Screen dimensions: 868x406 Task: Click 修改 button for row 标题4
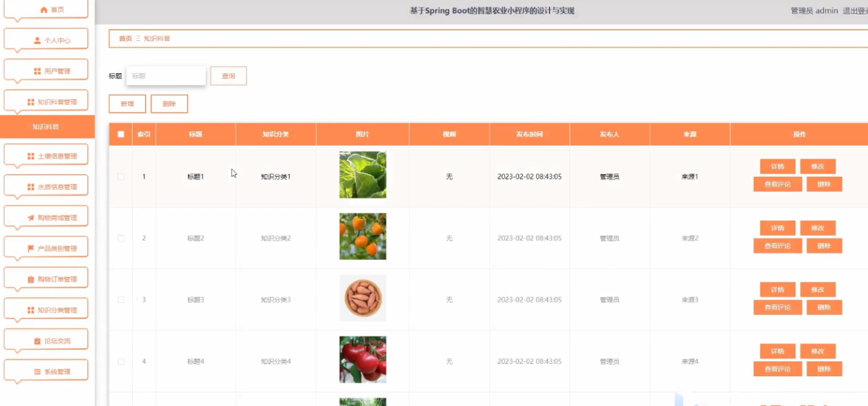click(x=818, y=351)
